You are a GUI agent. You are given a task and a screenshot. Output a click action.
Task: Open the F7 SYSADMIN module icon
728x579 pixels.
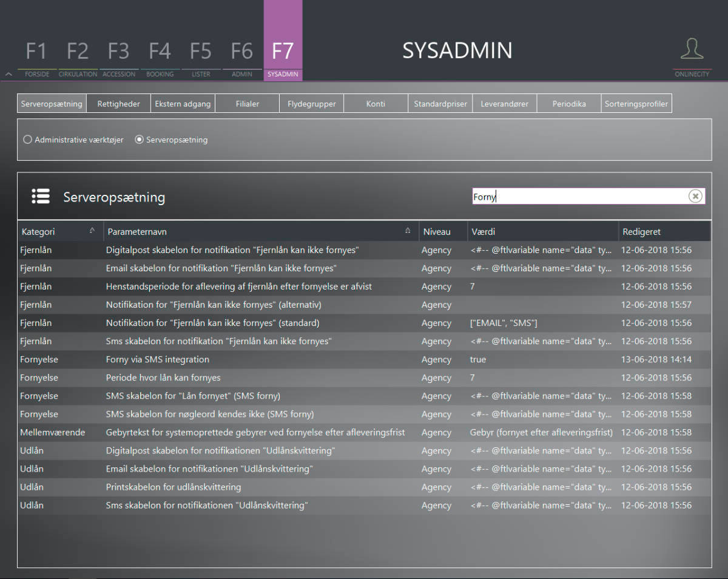pyautogui.click(x=283, y=52)
